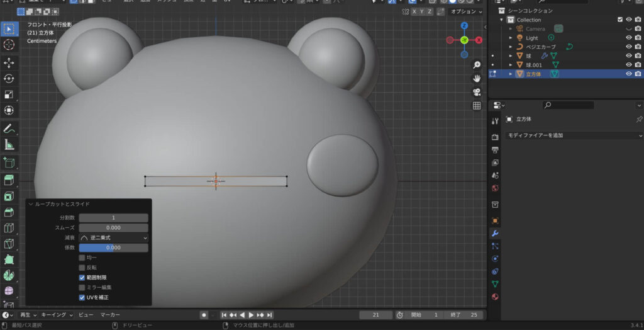Image resolution: width=644 pixels, height=330 pixels.
Task: Activate the 3D Cursor tool
Action: coord(9,45)
